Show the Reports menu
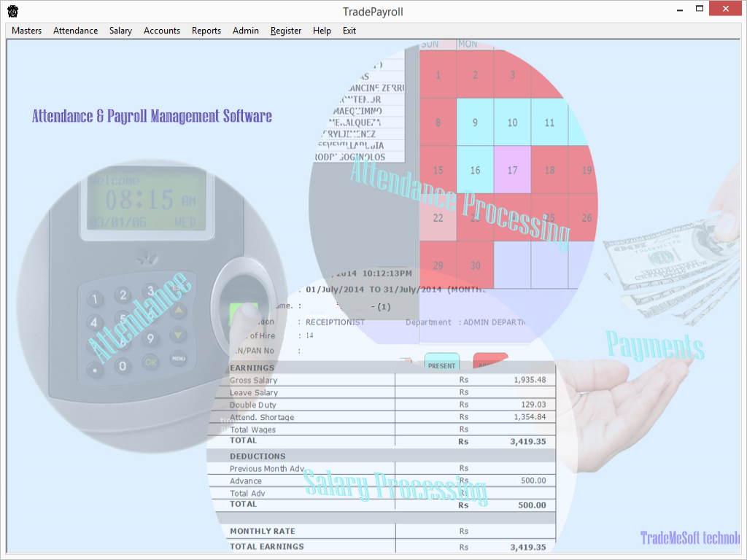This screenshot has width=747, height=560. click(x=206, y=31)
